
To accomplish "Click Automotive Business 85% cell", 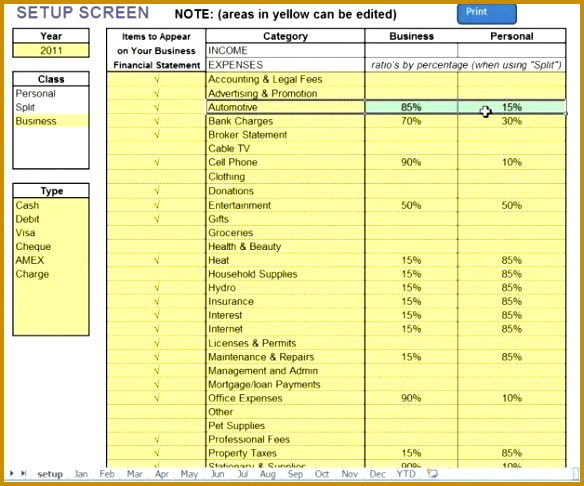I will coord(411,107).
